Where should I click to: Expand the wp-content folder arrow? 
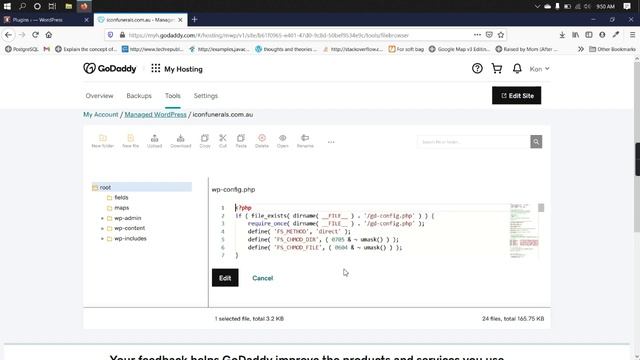102,229
